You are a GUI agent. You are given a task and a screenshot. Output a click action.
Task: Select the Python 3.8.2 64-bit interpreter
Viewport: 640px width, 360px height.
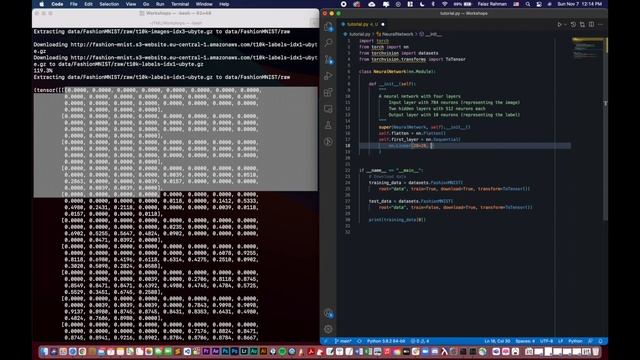coord(386,341)
